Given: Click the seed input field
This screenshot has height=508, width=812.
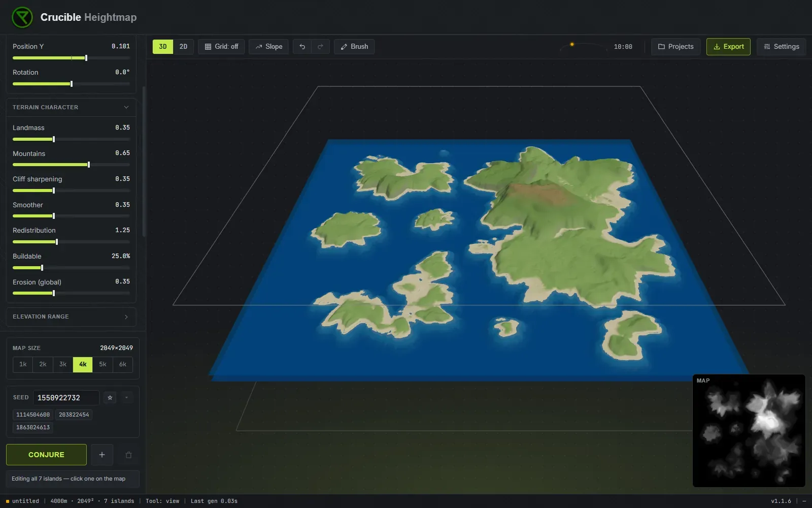Looking at the screenshot, I should coord(66,398).
